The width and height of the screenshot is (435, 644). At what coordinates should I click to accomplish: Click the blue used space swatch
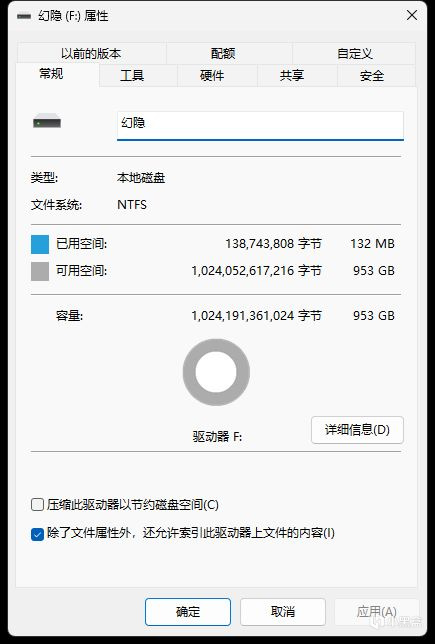[40, 244]
